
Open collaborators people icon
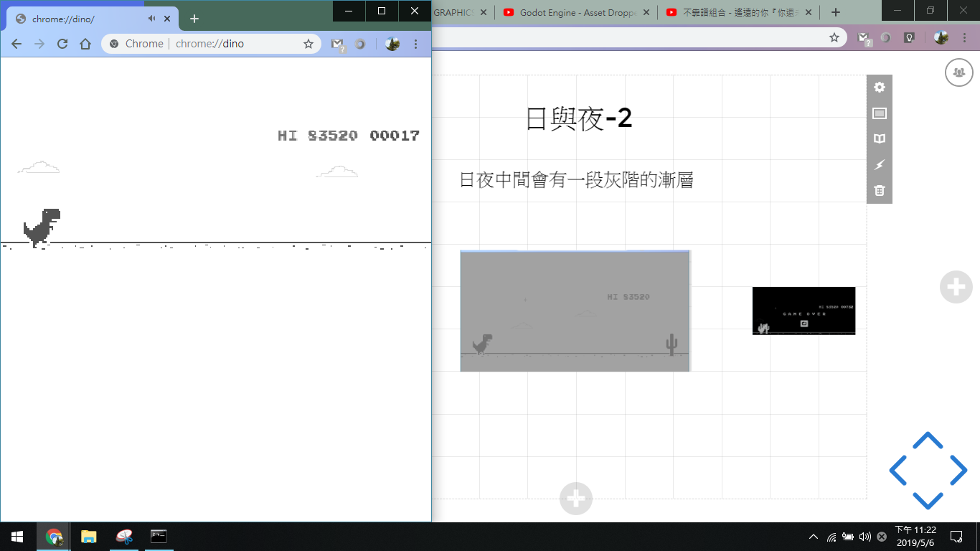[959, 72]
